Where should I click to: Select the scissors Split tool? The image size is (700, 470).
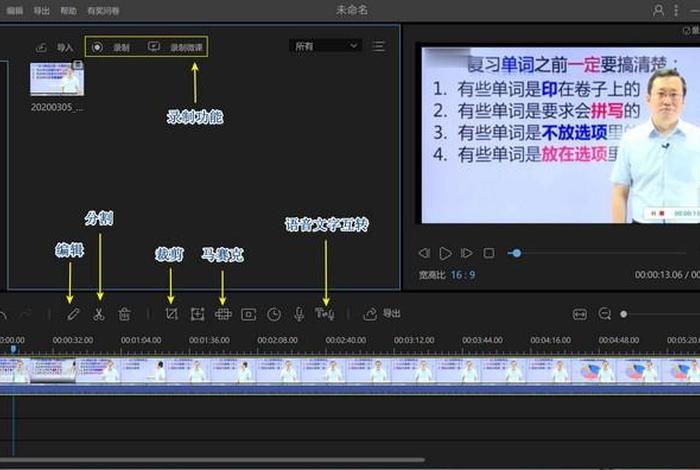[x=99, y=314]
